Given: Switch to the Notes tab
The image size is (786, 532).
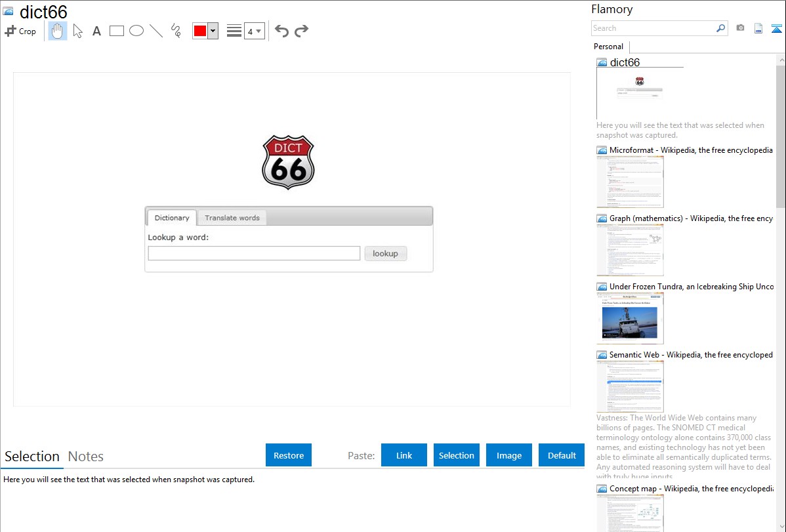Looking at the screenshot, I should pyautogui.click(x=86, y=457).
